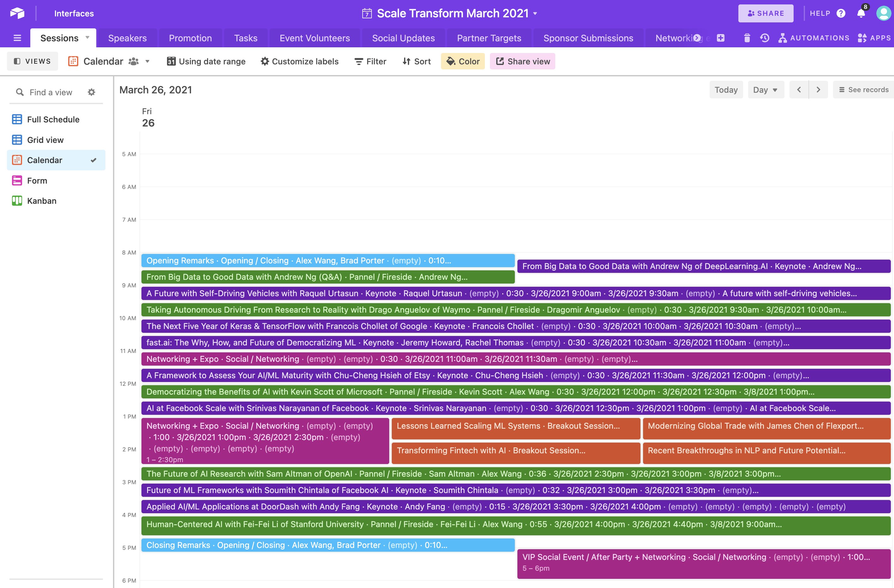894x588 pixels.
Task: Open the Filter menu
Action: (x=370, y=61)
